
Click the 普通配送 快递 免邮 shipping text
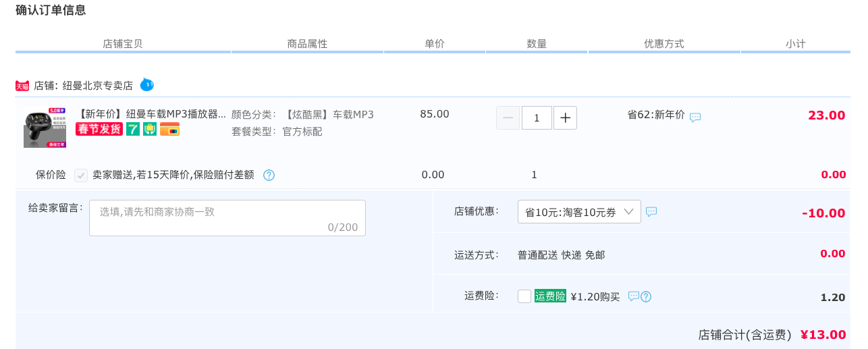click(562, 255)
